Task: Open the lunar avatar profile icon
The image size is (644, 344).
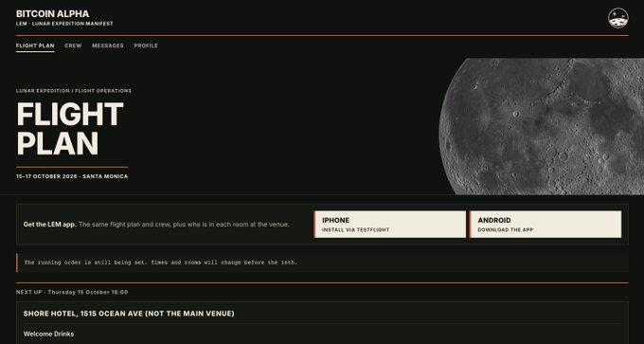Action: point(618,18)
